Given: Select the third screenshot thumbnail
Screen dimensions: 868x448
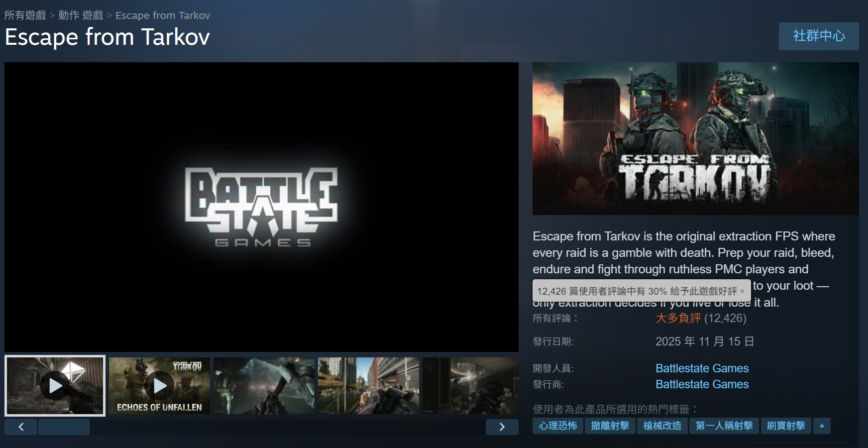Looking at the screenshot, I should 264,385.
